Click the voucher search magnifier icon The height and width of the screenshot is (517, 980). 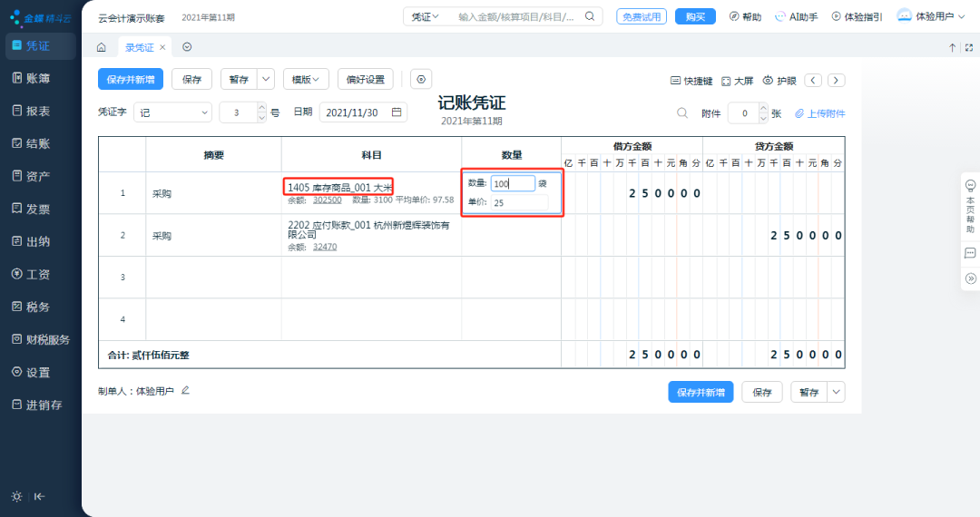tap(682, 113)
